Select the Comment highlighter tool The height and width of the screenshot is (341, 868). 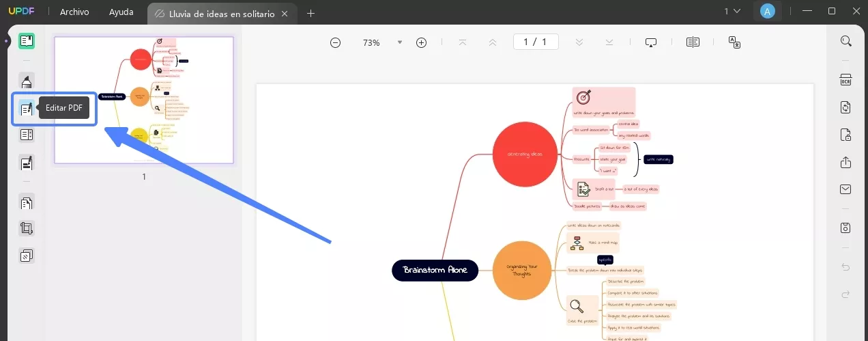pyautogui.click(x=27, y=82)
